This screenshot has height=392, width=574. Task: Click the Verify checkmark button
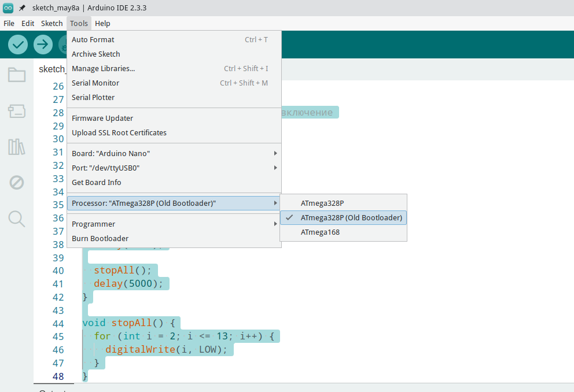pyautogui.click(x=18, y=45)
